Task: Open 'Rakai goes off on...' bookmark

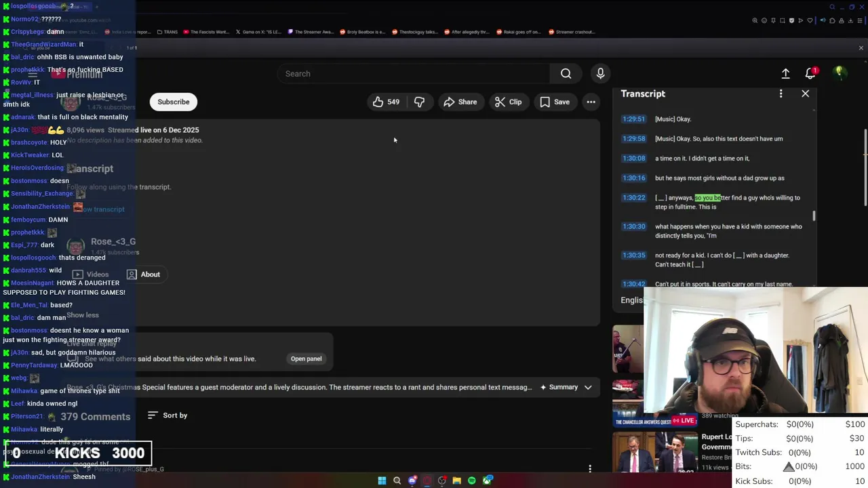Action: point(519,32)
